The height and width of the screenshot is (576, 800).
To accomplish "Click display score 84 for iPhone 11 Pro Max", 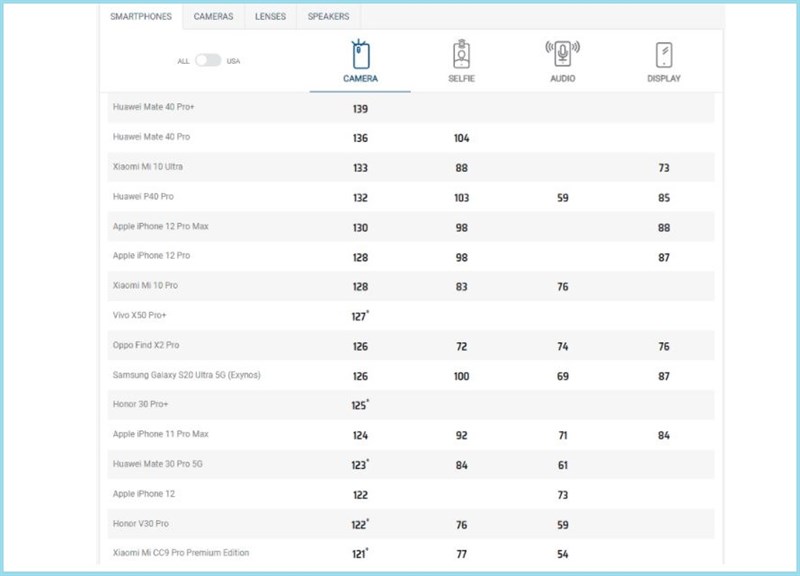I will click(x=664, y=436).
